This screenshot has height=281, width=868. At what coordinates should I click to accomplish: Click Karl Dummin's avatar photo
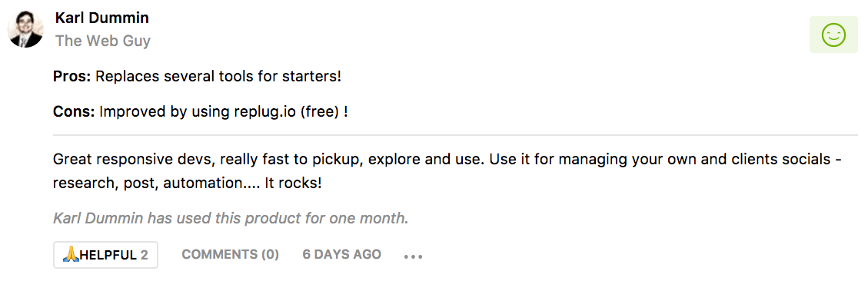pyautogui.click(x=25, y=29)
